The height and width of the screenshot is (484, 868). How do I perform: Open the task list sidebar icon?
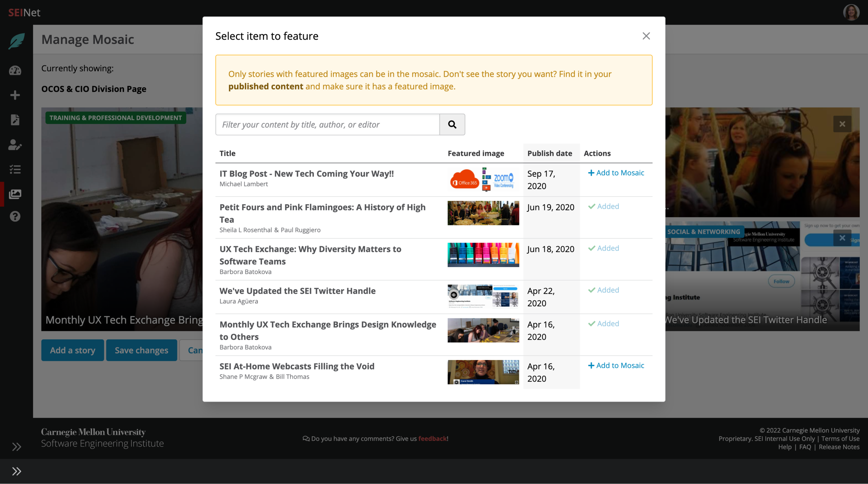tap(15, 169)
